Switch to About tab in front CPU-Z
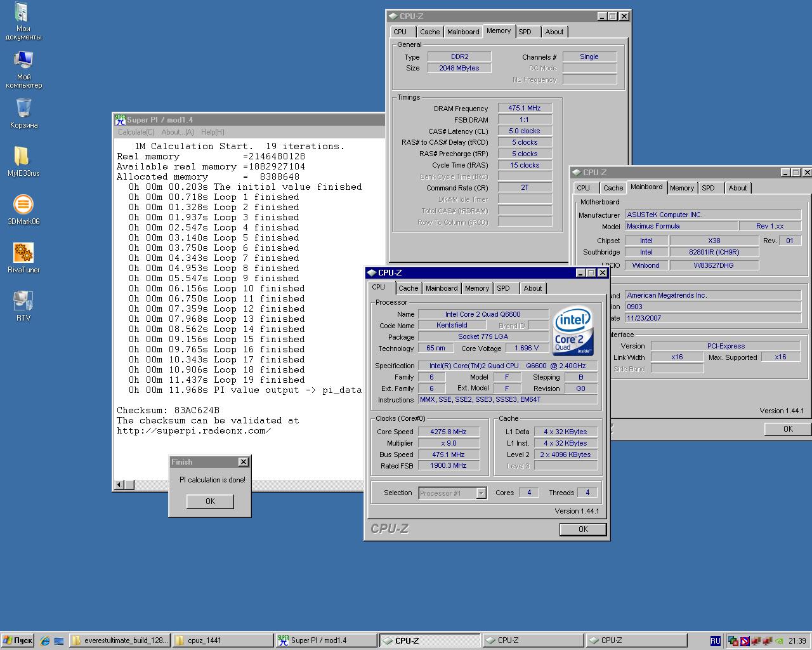The width and height of the screenshot is (812, 650). click(x=533, y=288)
